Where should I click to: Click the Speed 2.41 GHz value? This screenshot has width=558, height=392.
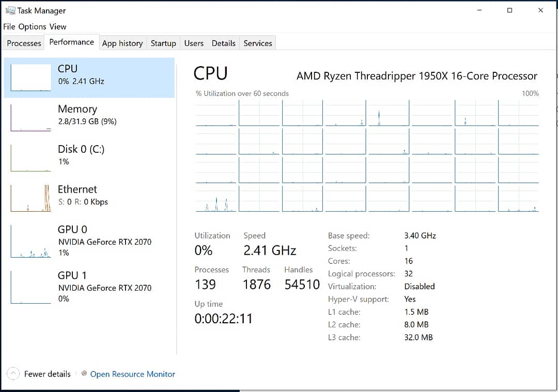(x=270, y=250)
